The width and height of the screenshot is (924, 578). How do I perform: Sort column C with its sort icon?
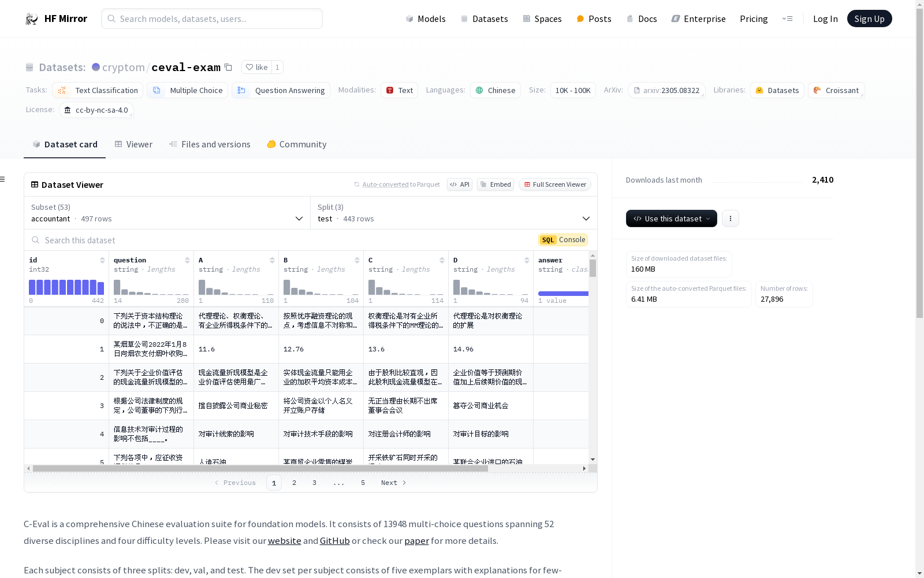tap(442, 260)
